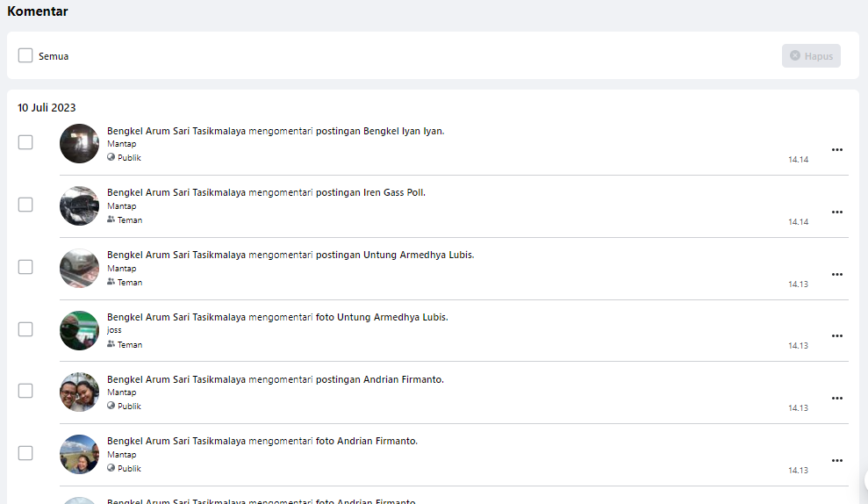Click profile thumbnail of Bengkel Iyan Iyan comment
Image resolution: width=868 pixels, height=504 pixels.
79,143
